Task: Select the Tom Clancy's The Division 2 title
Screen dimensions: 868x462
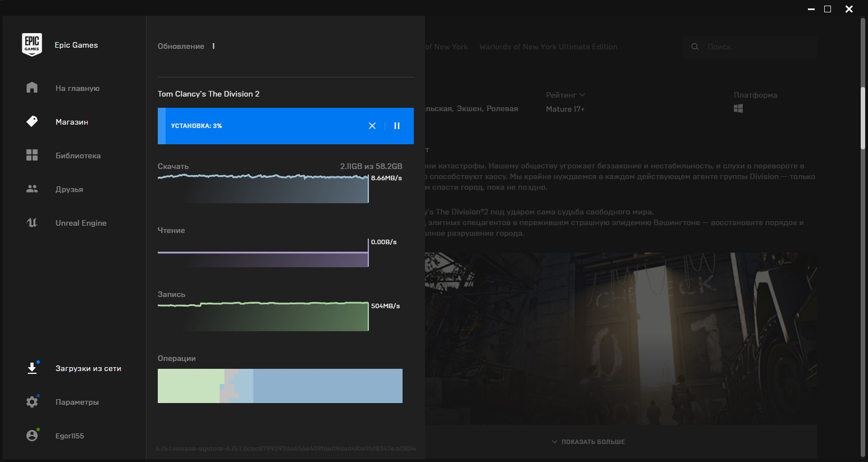Action: (209, 94)
